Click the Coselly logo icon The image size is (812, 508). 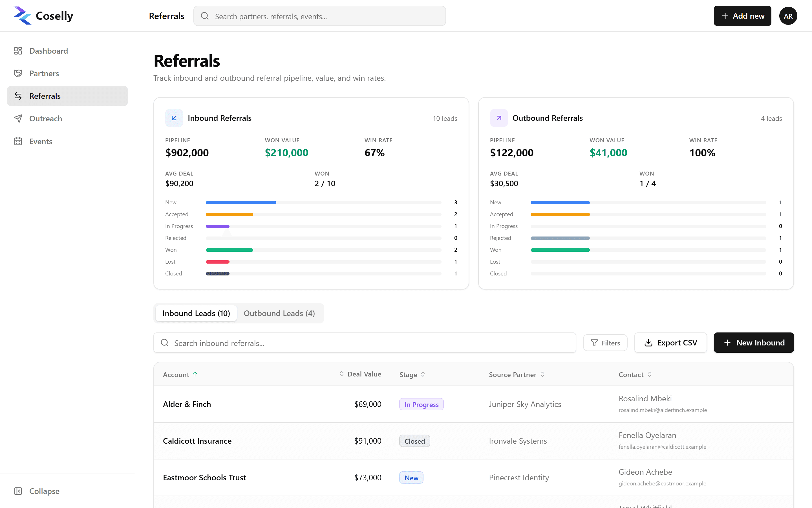click(x=22, y=16)
